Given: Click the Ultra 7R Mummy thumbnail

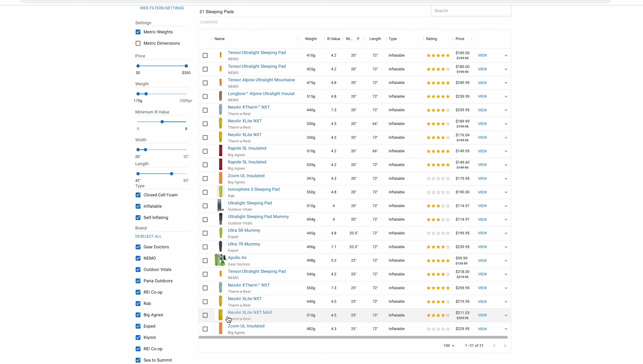Looking at the screenshot, I should click(x=220, y=246).
